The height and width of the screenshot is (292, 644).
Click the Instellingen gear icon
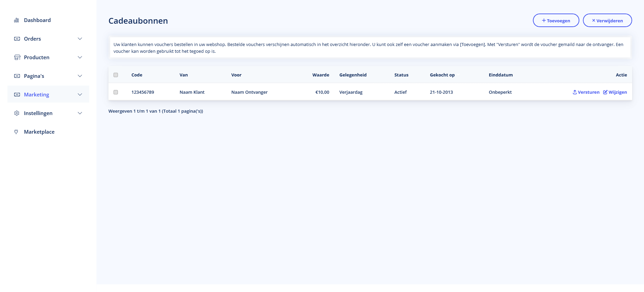coord(17,113)
